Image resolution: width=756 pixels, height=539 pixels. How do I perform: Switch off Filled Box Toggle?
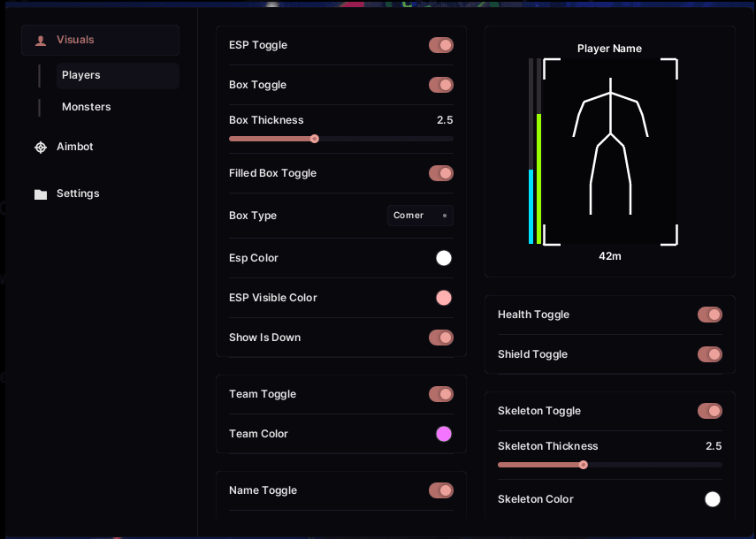pos(440,173)
